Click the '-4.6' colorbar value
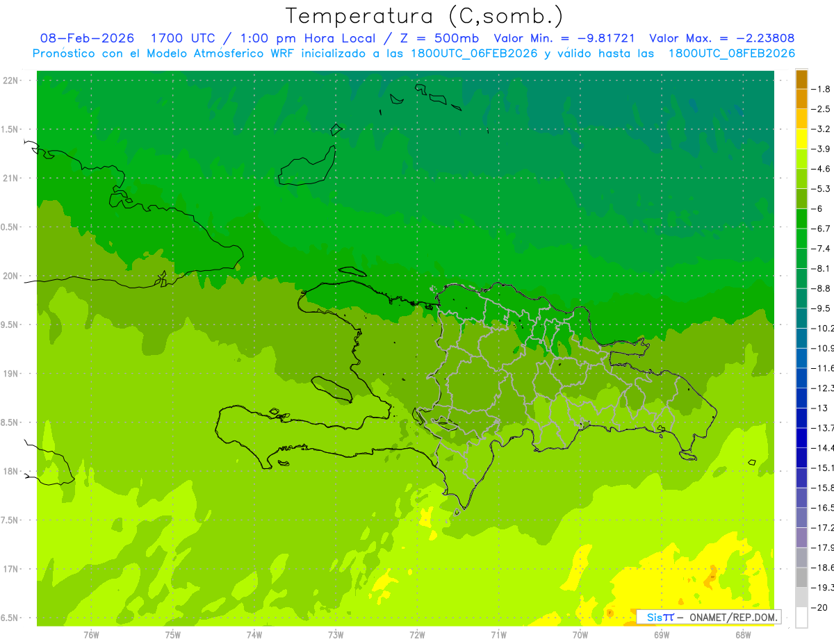The width and height of the screenshot is (834, 644). pyautogui.click(x=821, y=169)
